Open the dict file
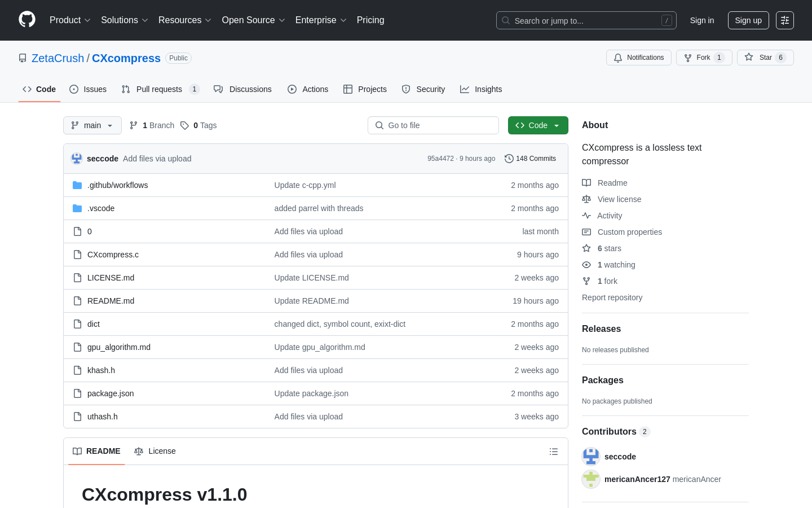Screen dimensions: 812x508 point(94,324)
